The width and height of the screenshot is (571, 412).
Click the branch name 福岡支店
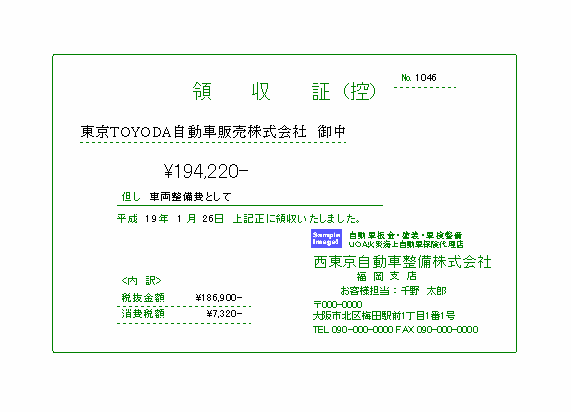point(386,276)
